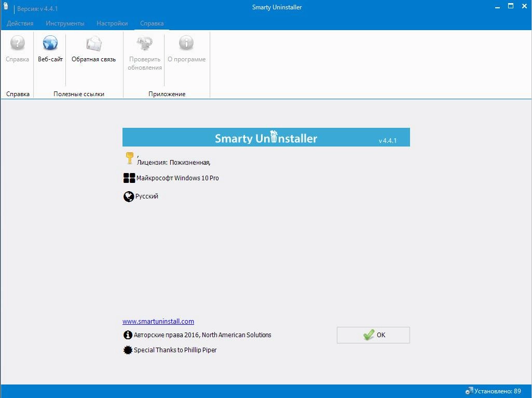This screenshot has width=532, height=398.
Task: Click the Smarty Uninstaller banner logo
Action: (266, 138)
